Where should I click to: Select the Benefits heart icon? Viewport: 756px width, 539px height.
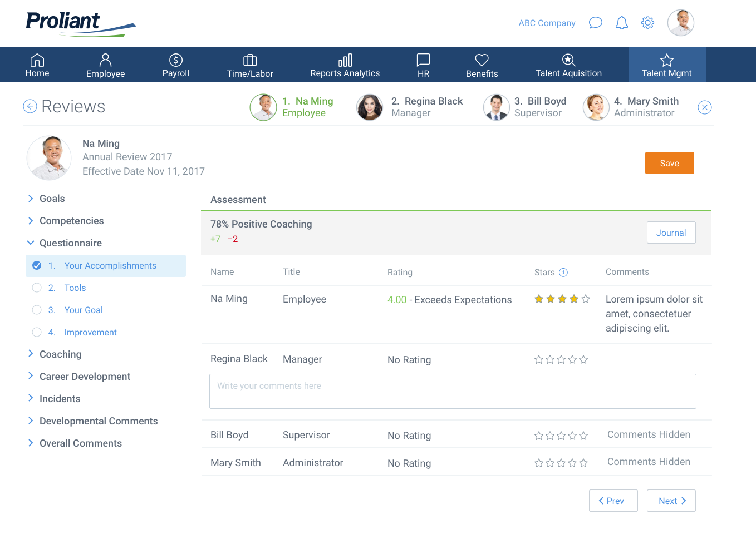click(x=481, y=60)
